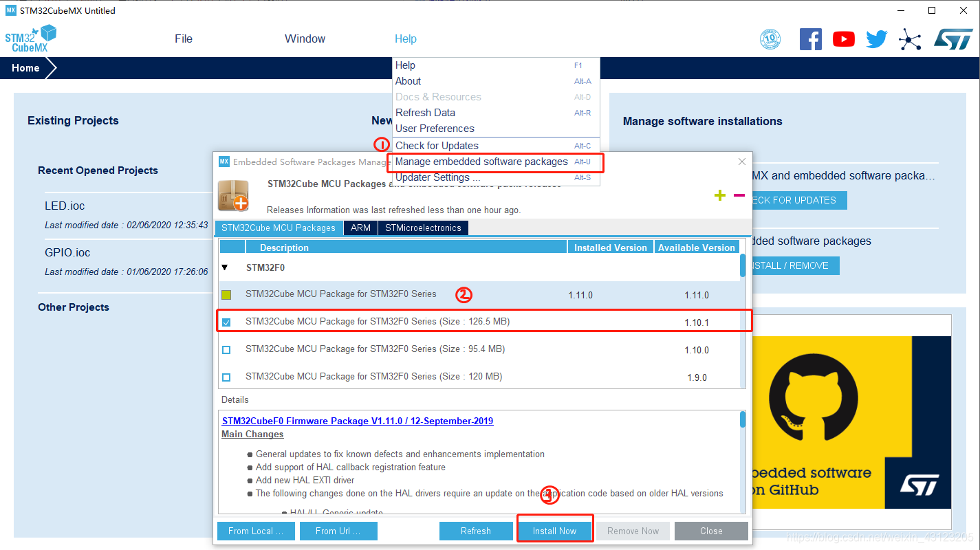Click the Main Changes heading in Details
The width and height of the screenshot is (980, 550).
pyautogui.click(x=252, y=434)
